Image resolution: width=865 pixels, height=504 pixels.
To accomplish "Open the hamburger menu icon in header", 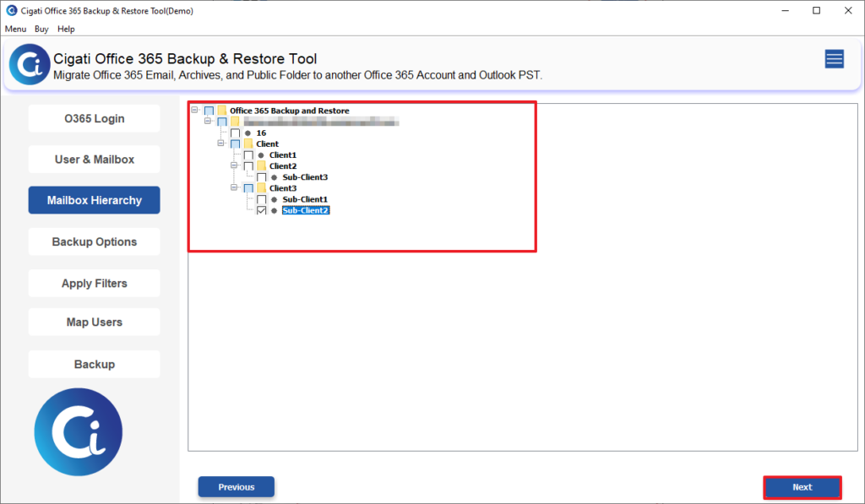I will coord(834,58).
